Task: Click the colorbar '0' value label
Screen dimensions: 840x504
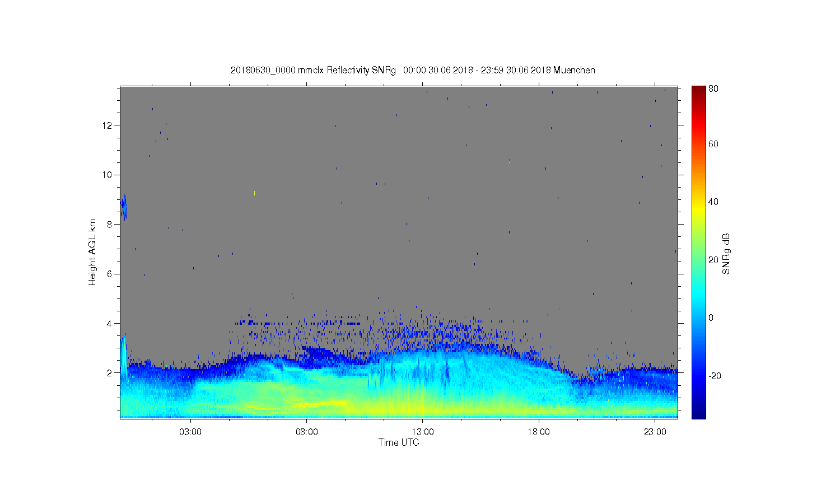Action: coord(711,318)
